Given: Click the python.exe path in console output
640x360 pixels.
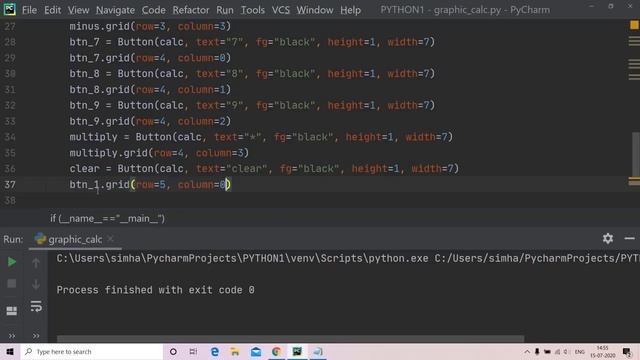Looking at the screenshot, I should coord(242,258).
